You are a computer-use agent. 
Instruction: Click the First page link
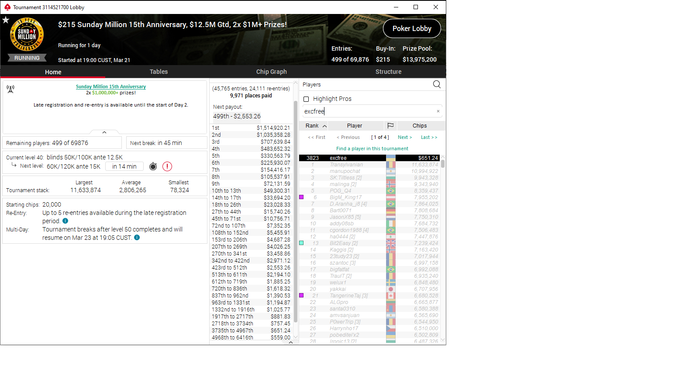(x=317, y=137)
